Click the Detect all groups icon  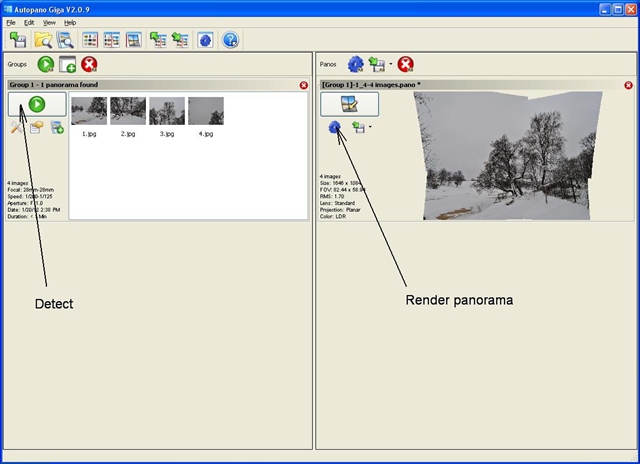(x=45, y=64)
